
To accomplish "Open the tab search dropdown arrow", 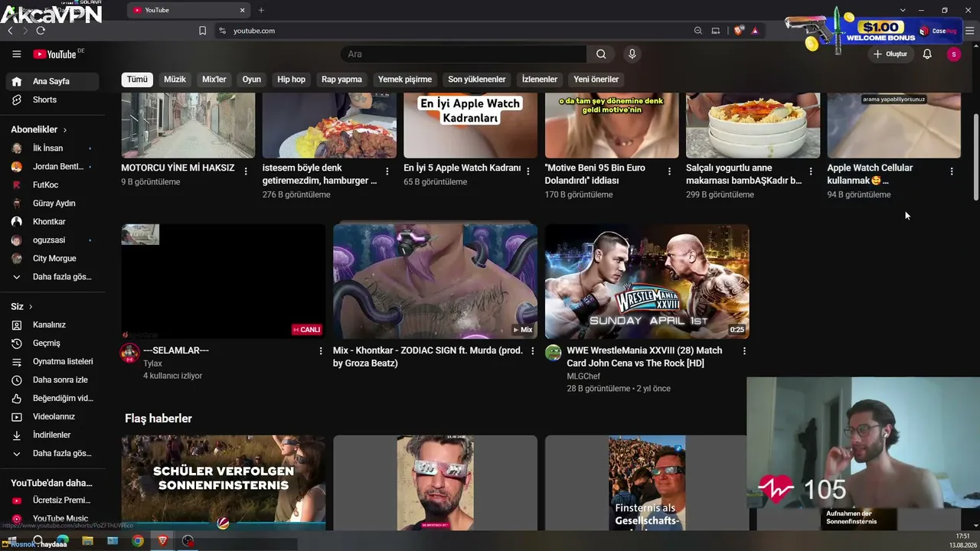I will pos(903,10).
